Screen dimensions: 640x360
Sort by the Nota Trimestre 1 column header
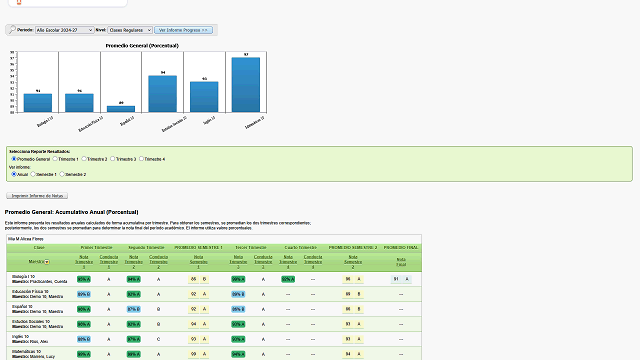point(84,262)
